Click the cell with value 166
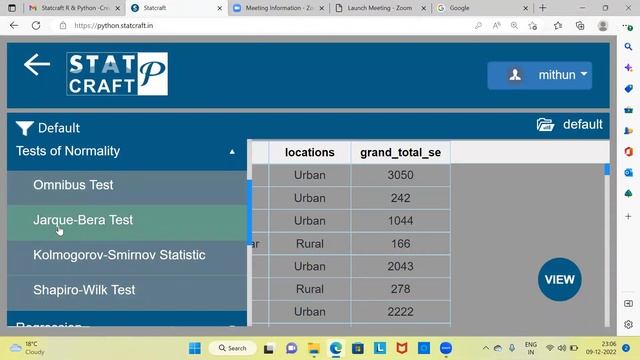640x360 pixels. tap(400, 244)
